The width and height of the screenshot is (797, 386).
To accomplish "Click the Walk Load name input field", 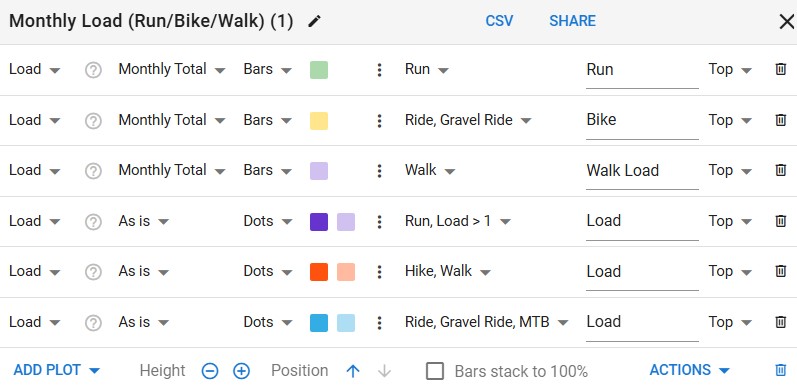I will pyautogui.click(x=642, y=171).
